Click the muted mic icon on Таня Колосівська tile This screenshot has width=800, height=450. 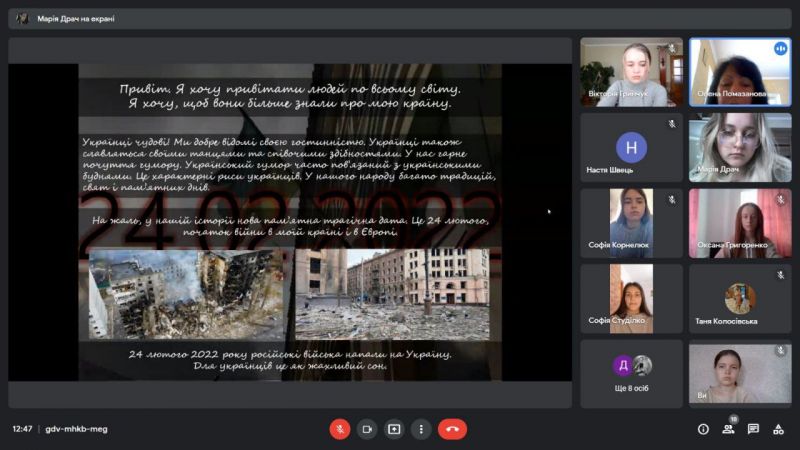[781, 275]
